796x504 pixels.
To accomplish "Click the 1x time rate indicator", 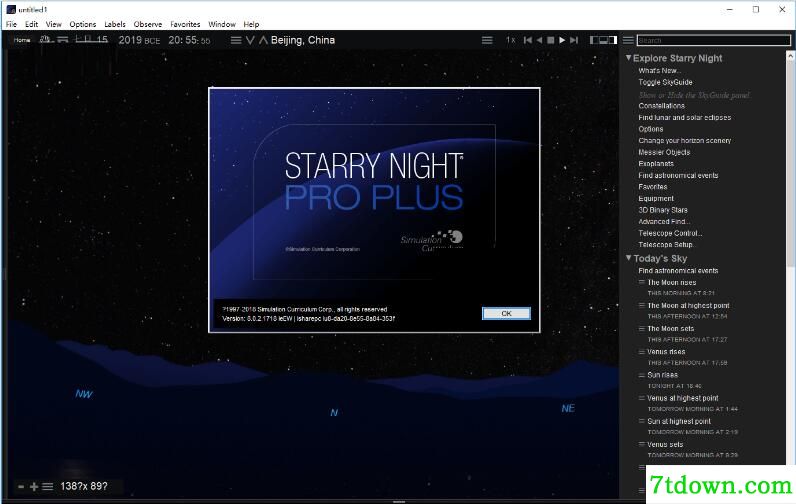I will coord(510,40).
